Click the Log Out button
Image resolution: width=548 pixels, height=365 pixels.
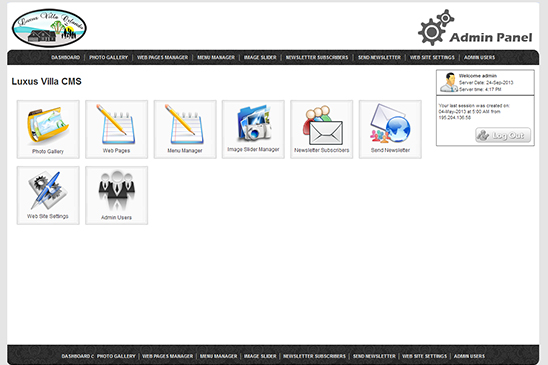tap(503, 135)
